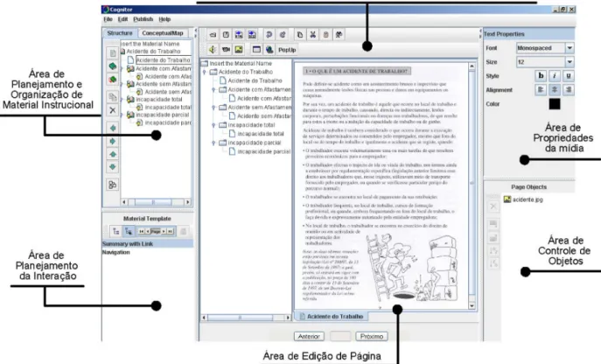Insert video with the camera icon

point(226,50)
